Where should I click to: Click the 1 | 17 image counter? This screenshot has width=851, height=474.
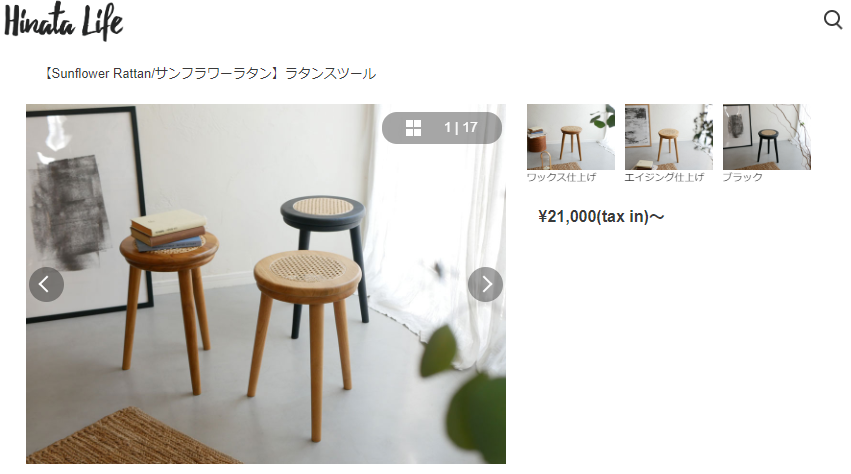pos(460,128)
